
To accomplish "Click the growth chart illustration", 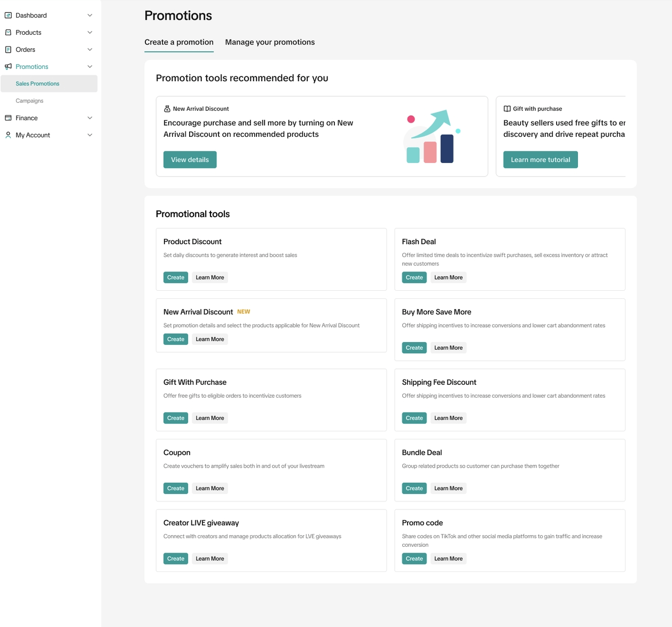I will 432,137.
